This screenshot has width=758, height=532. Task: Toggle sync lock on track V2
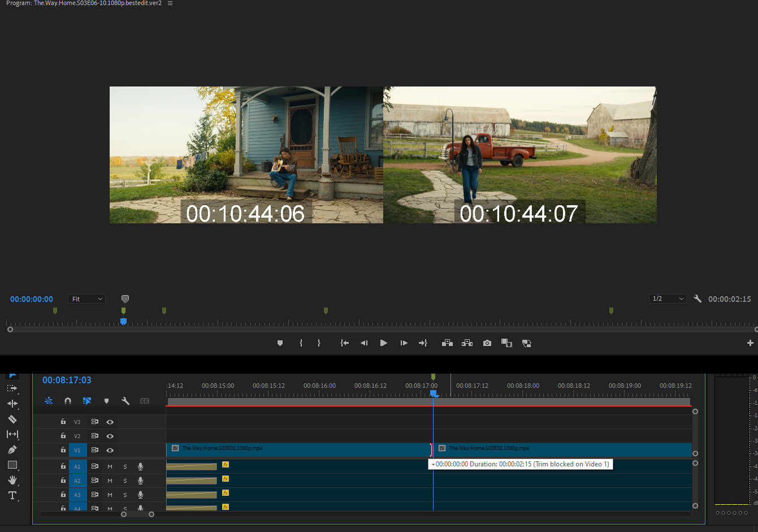pos(94,436)
